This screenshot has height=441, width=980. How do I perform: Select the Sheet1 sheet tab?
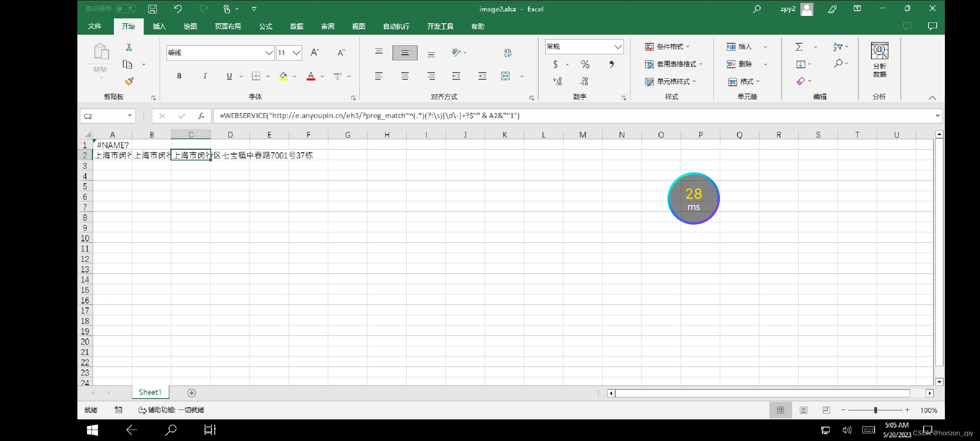150,392
